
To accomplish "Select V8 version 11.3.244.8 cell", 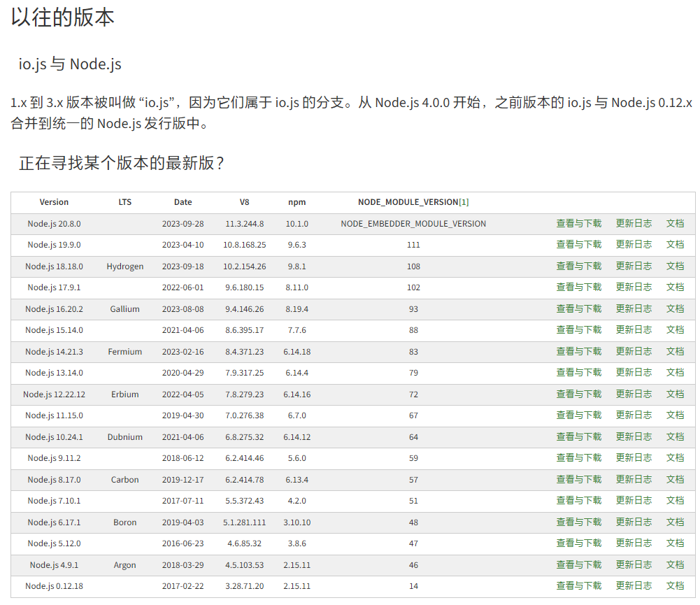I will point(244,224).
